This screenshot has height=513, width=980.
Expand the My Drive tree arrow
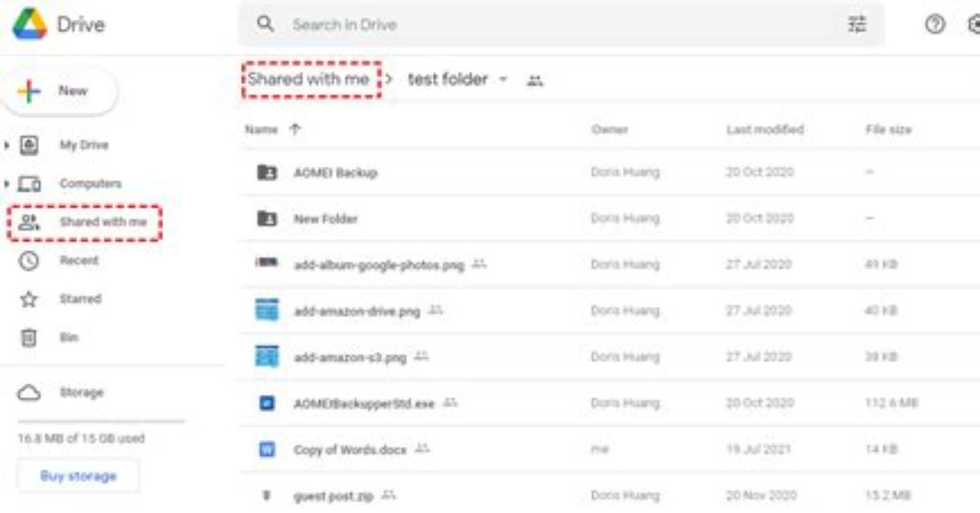pos(7,145)
